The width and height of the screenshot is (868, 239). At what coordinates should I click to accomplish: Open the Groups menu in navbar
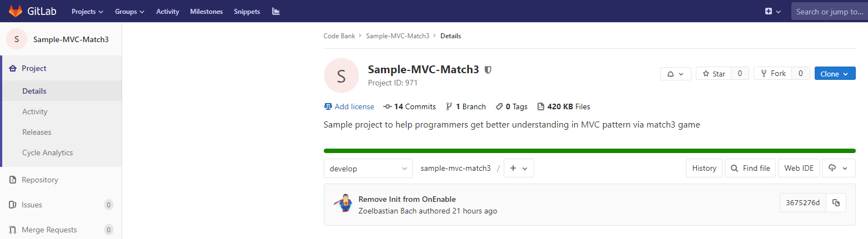[x=129, y=11]
